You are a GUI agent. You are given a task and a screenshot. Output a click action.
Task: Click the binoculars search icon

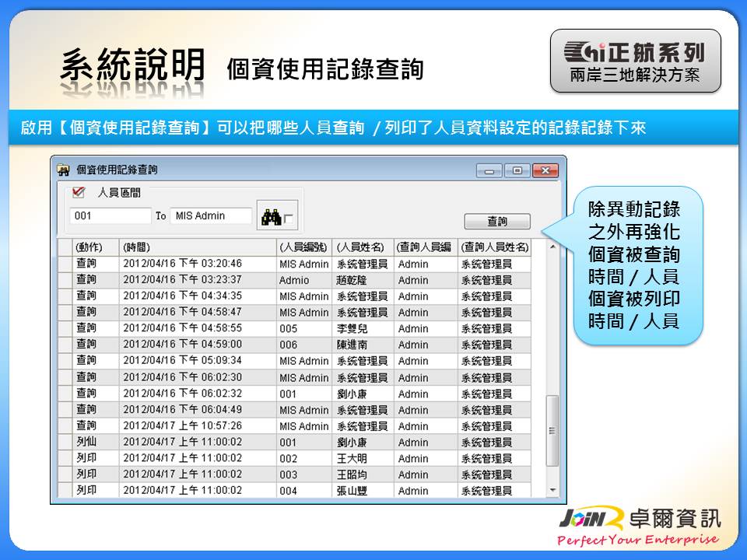point(271,217)
